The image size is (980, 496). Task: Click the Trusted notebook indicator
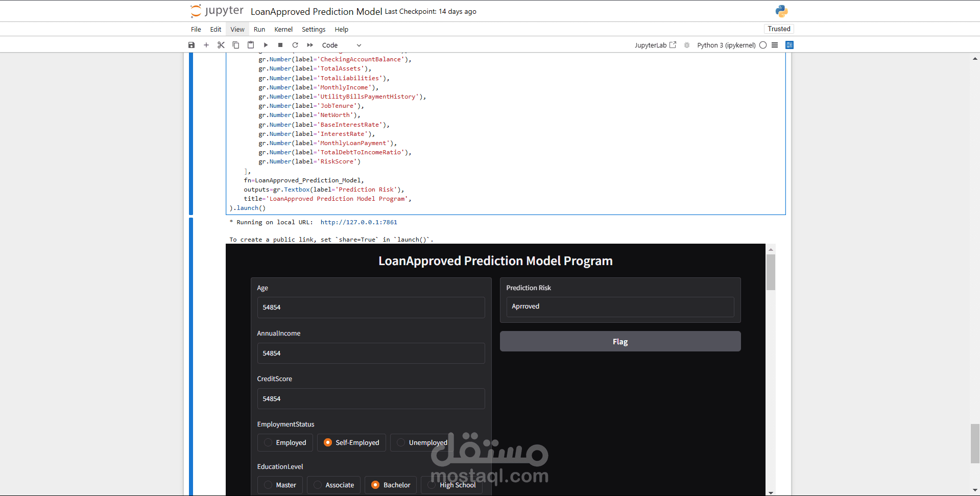[x=779, y=29]
